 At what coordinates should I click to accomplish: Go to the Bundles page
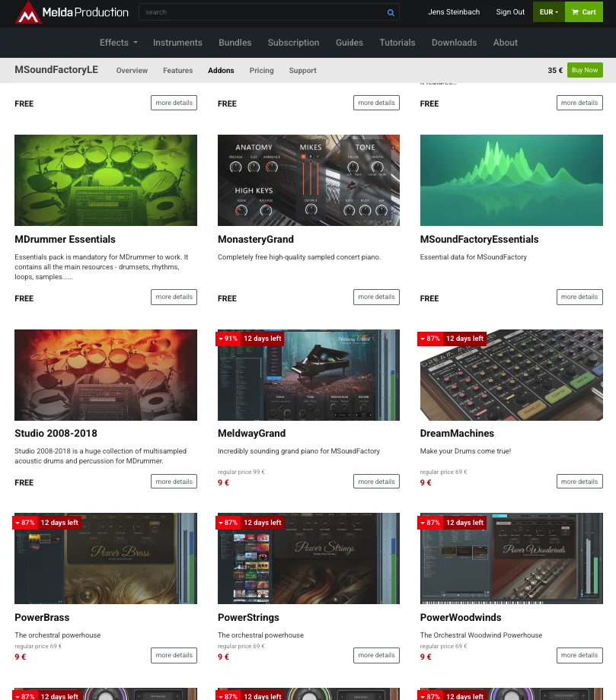pos(235,43)
